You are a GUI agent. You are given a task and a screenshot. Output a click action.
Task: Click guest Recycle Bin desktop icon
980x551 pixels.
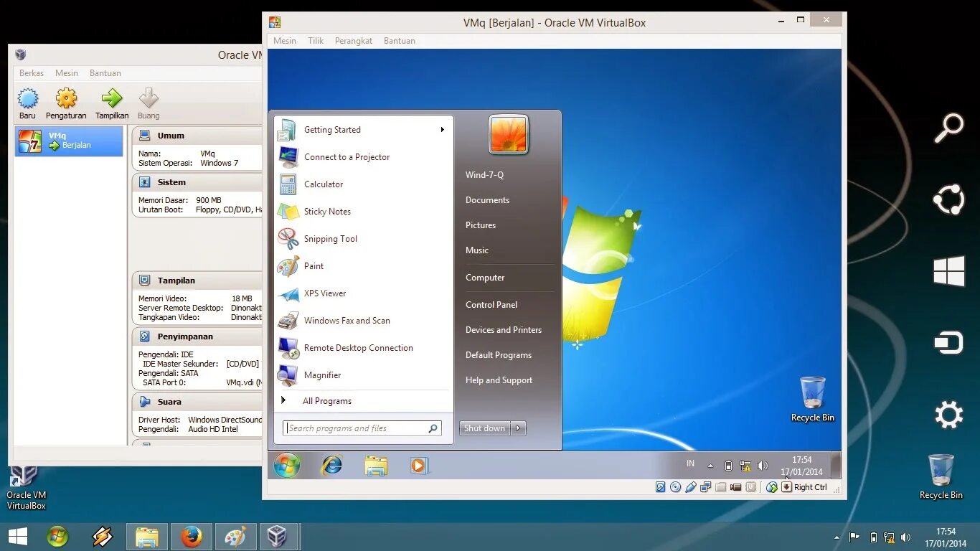click(813, 399)
